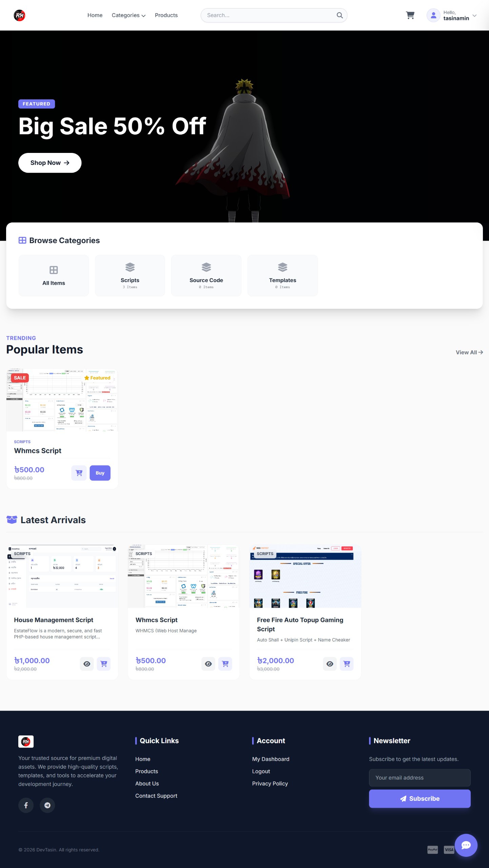Add popular Whmcs Script to cart
The image size is (489, 868).
[x=79, y=473]
